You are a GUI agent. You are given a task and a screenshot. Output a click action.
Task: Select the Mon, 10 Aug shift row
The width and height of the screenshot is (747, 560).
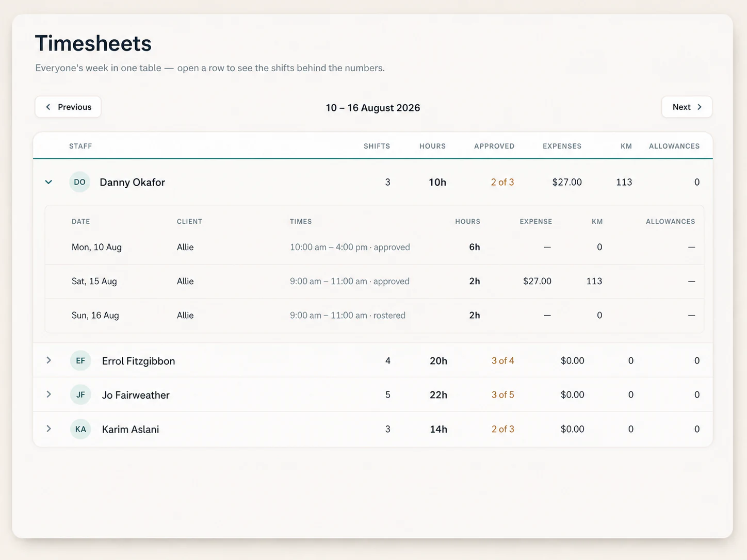[375, 248]
